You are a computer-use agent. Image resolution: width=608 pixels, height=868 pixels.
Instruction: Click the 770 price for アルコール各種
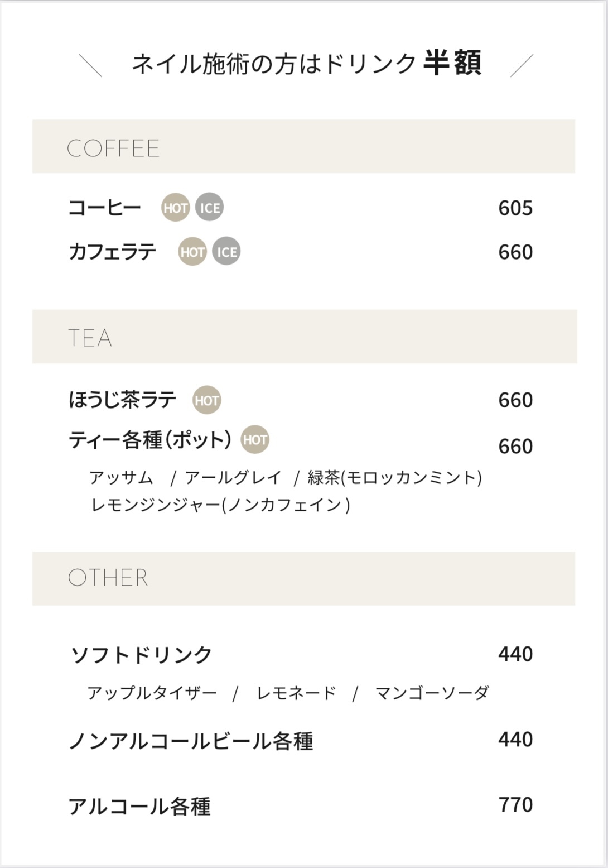(x=515, y=804)
